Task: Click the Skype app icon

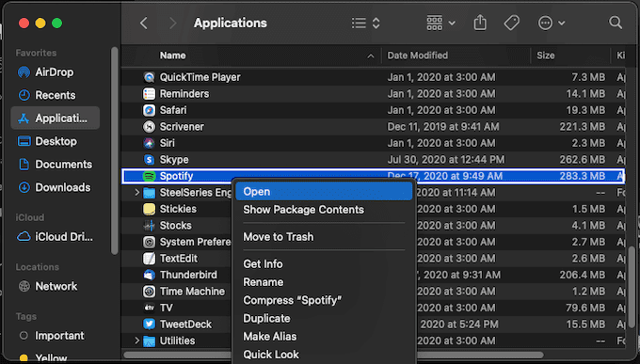Action: 149,160
